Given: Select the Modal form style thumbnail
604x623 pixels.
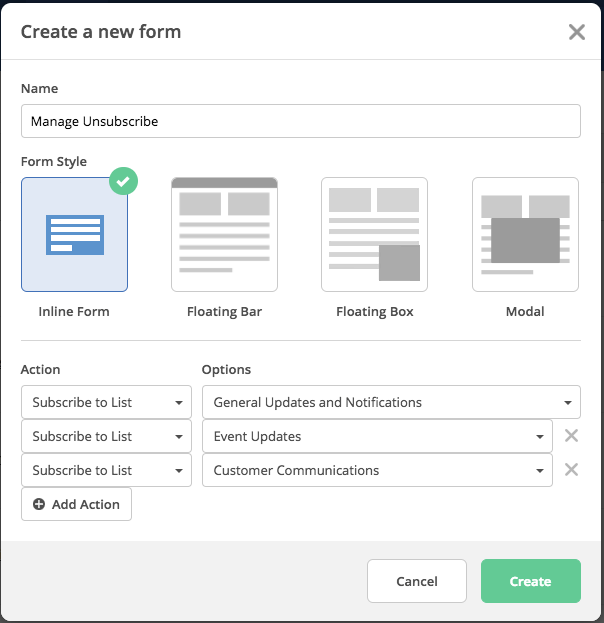Looking at the screenshot, I should pyautogui.click(x=525, y=234).
